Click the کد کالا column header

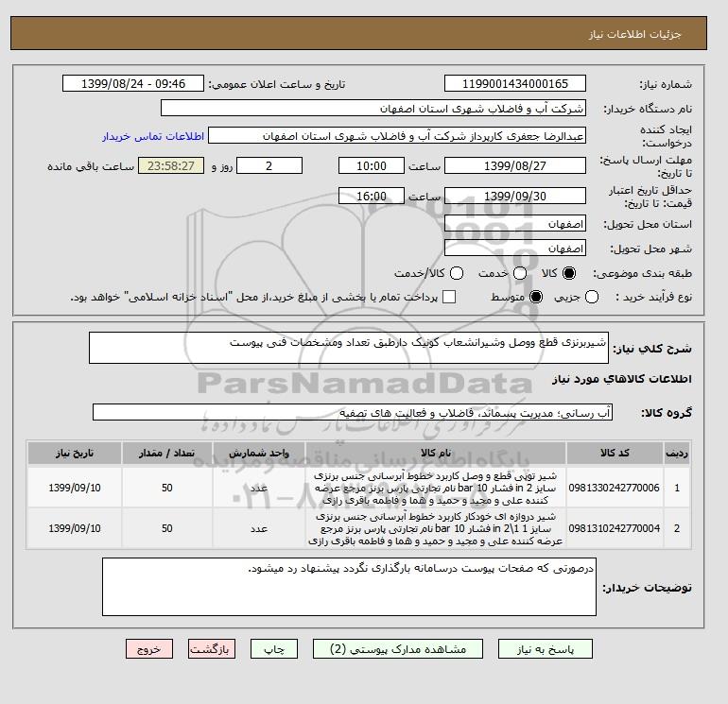[615, 453]
